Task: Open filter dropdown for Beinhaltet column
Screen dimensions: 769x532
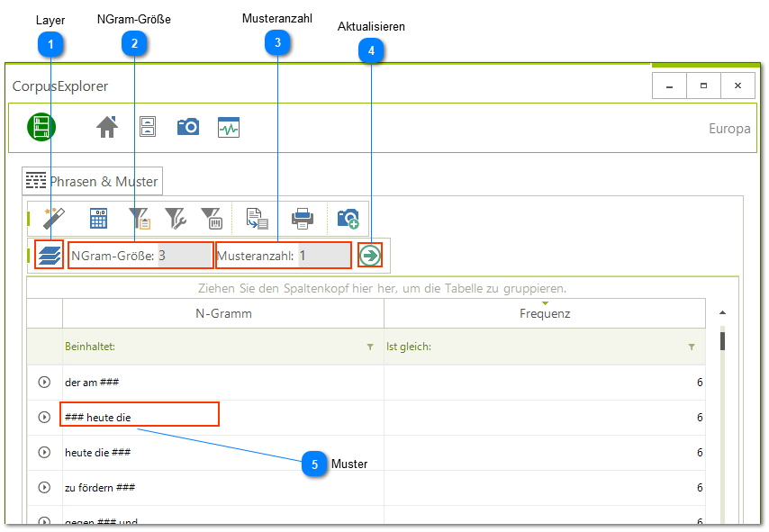Action: pos(370,347)
